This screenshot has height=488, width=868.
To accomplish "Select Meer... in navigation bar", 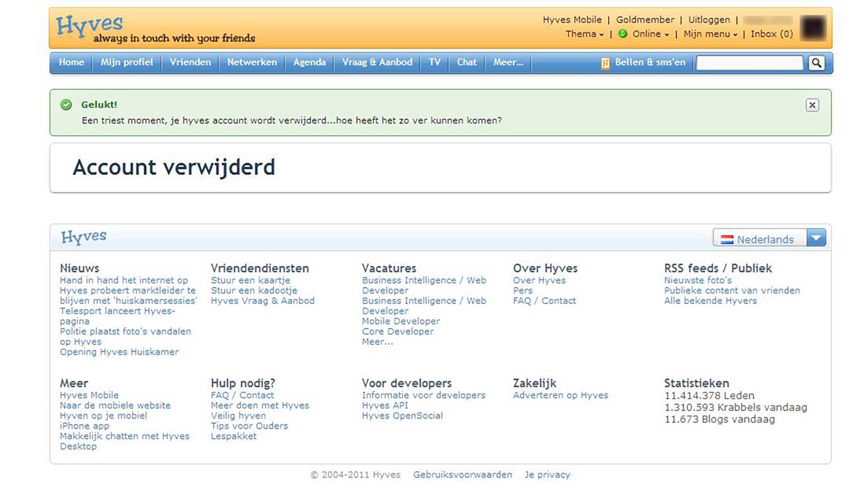I will (508, 62).
